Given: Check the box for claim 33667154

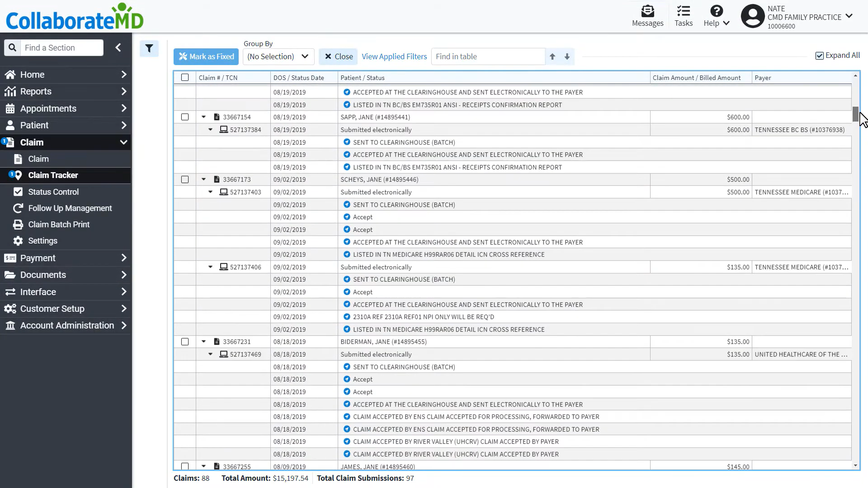Looking at the screenshot, I should (x=185, y=117).
